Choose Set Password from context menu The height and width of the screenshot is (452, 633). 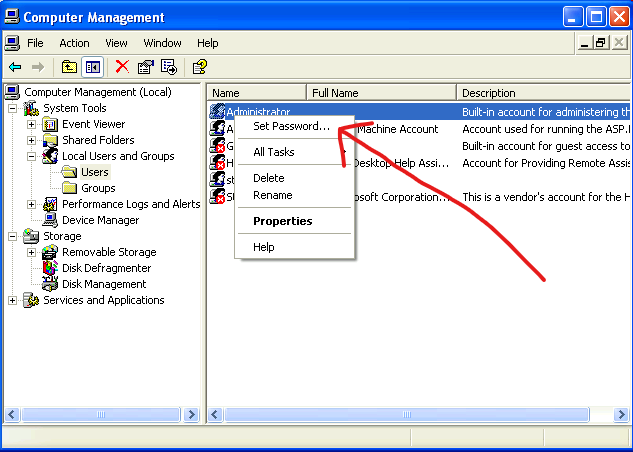tap(295, 126)
